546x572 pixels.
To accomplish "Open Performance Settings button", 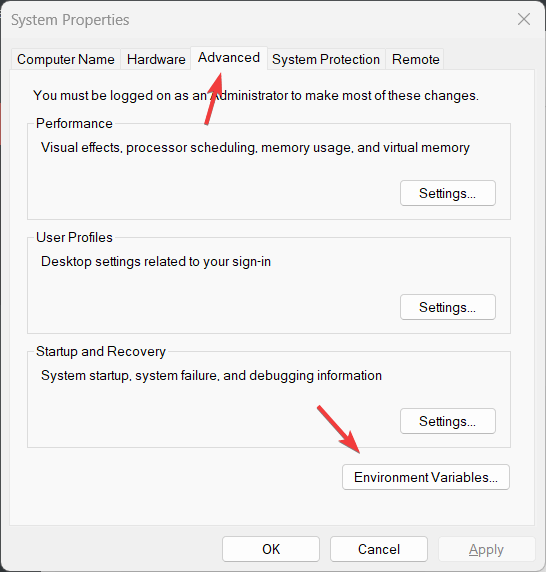I will 448,193.
